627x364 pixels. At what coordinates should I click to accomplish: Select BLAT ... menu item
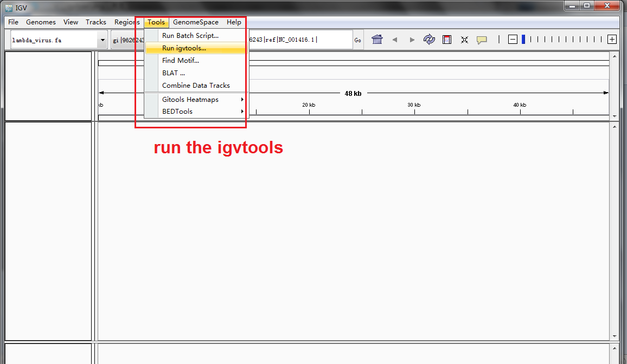[x=196, y=73]
